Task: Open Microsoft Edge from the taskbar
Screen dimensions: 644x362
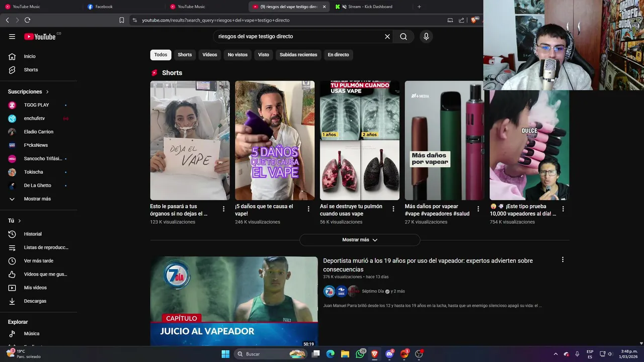Action: pos(330,354)
